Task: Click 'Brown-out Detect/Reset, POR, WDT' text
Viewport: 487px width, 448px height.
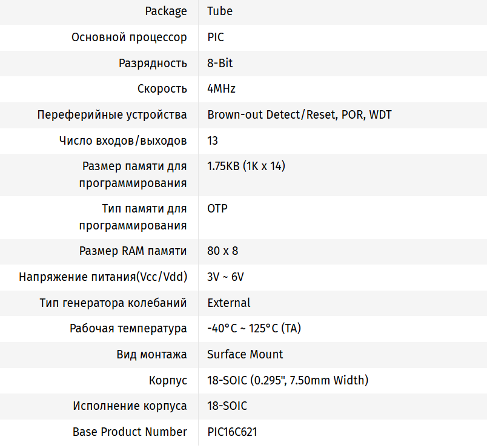Action: point(299,115)
